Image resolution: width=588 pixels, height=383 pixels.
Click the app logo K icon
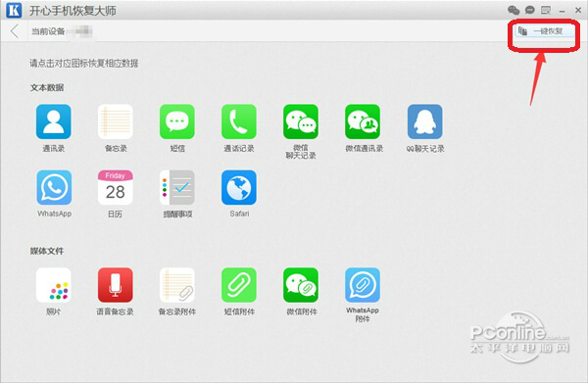click(14, 10)
